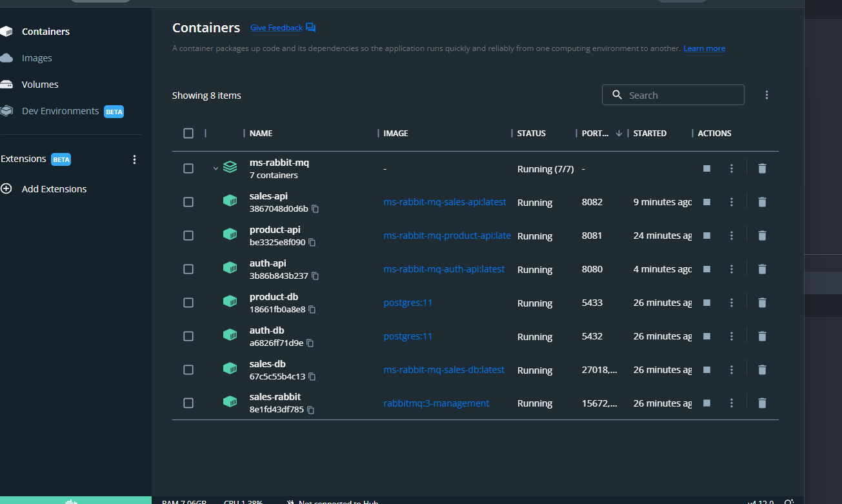Image resolution: width=842 pixels, height=504 pixels.
Task: Click the container Search field
Action: pyautogui.click(x=673, y=95)
